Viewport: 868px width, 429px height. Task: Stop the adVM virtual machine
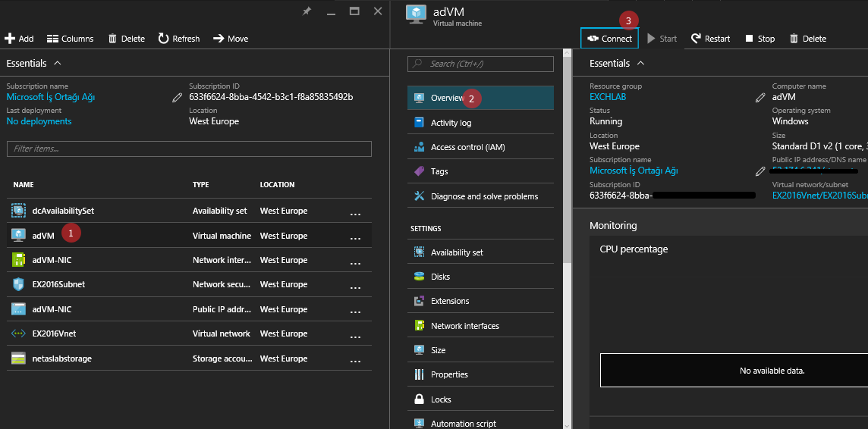pos(760,39)
